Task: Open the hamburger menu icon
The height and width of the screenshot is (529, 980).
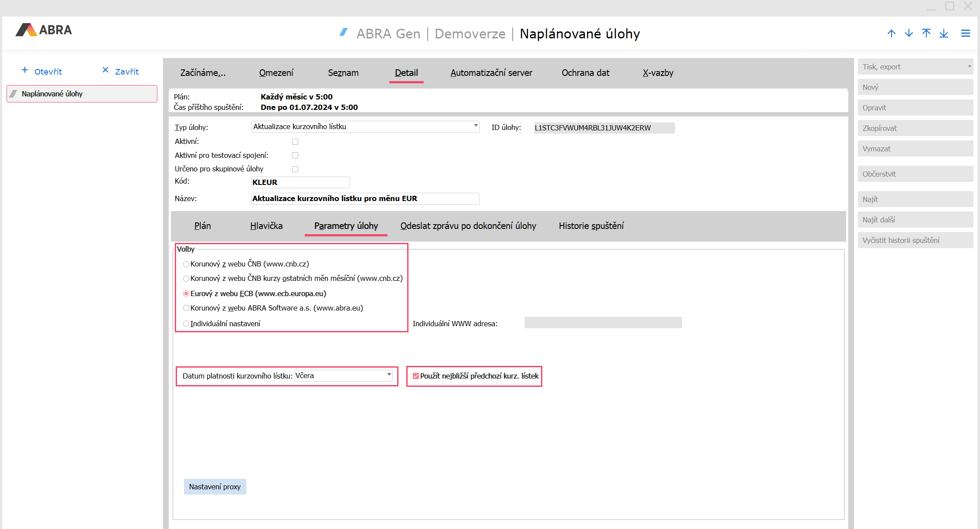Action: [x=966, y=34]
